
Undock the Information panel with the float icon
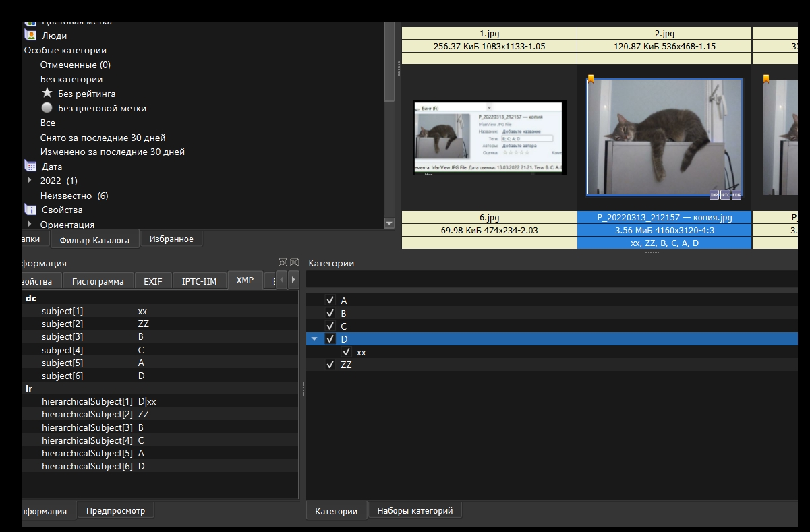pos(283,262)
